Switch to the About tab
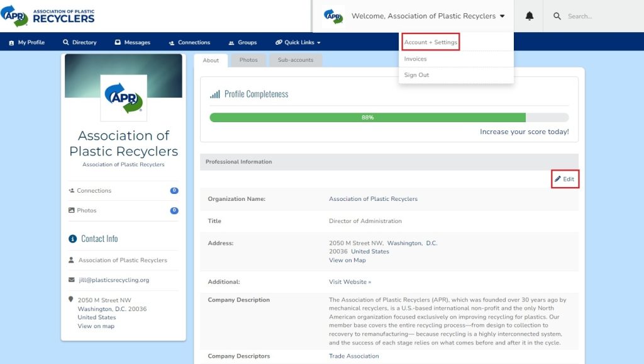This screenshot has height=364, width=644. [211, 60]
